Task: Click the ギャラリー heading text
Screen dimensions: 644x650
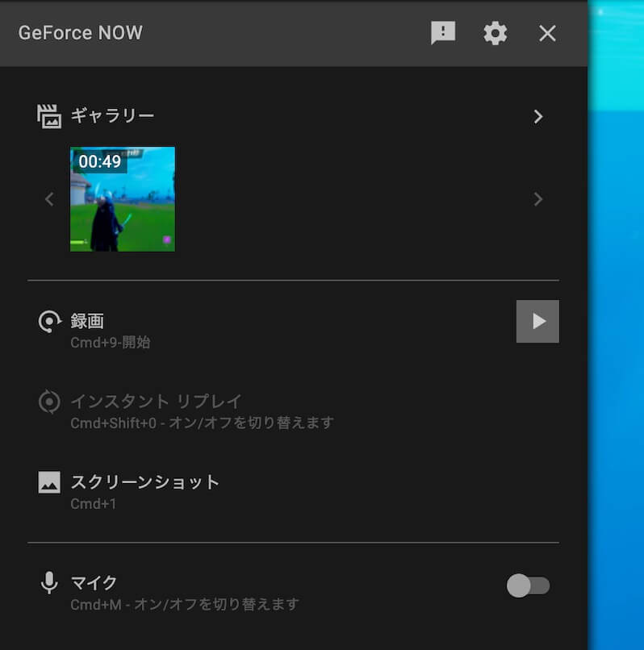Action: [112, 115]
